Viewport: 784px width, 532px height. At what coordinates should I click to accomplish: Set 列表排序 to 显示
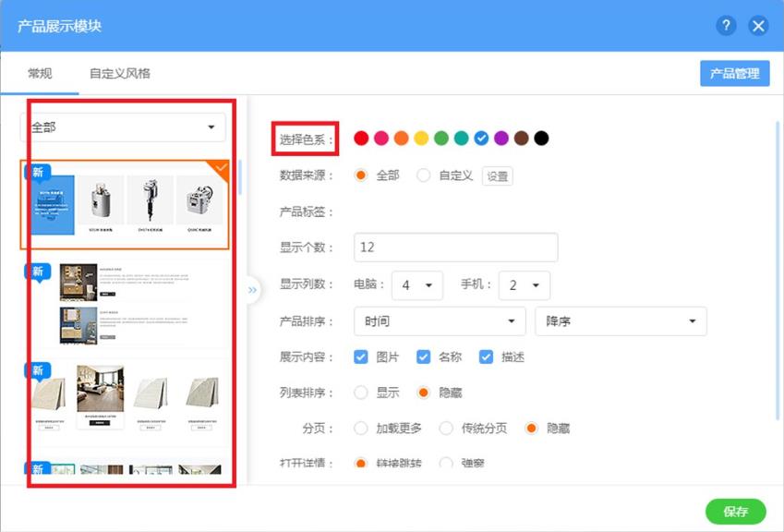360,392
